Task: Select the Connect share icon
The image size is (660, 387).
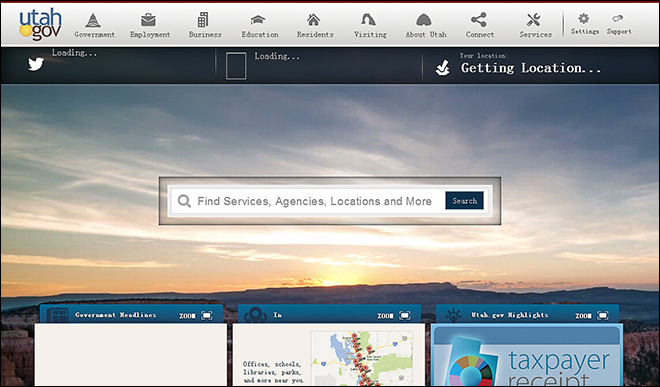Action: tap(479, 20)
